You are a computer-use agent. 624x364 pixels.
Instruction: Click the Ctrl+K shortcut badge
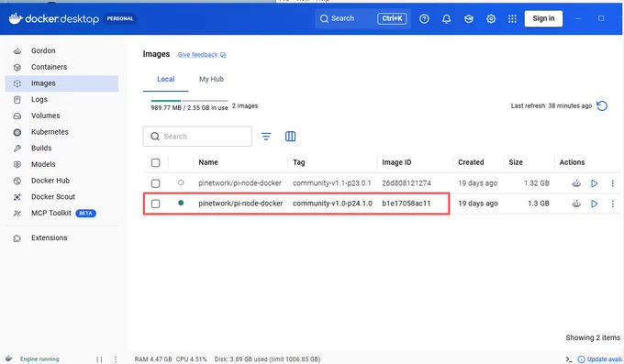392,18
